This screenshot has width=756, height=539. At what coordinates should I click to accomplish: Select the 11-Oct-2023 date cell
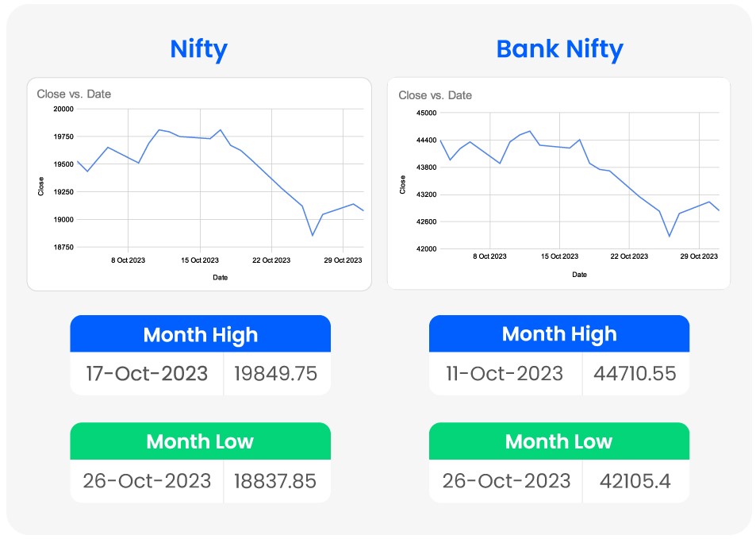click(x=505, y=374)
